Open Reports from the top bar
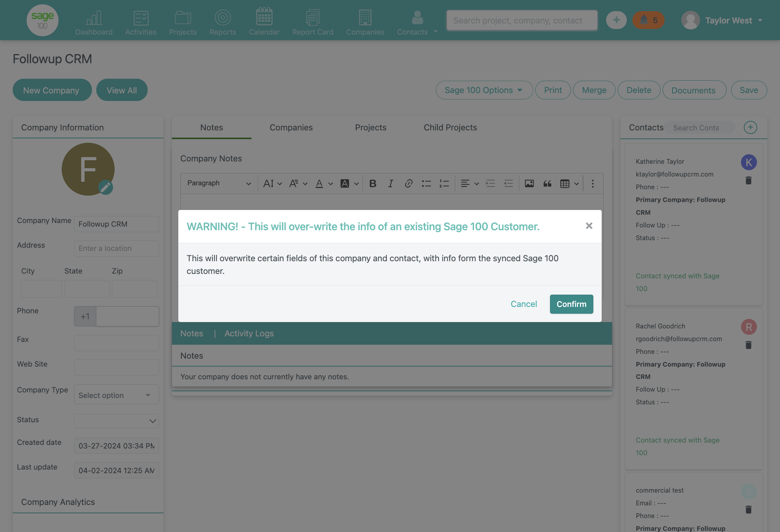The height and width of the screenshot is (532, 780). (223, 22)
